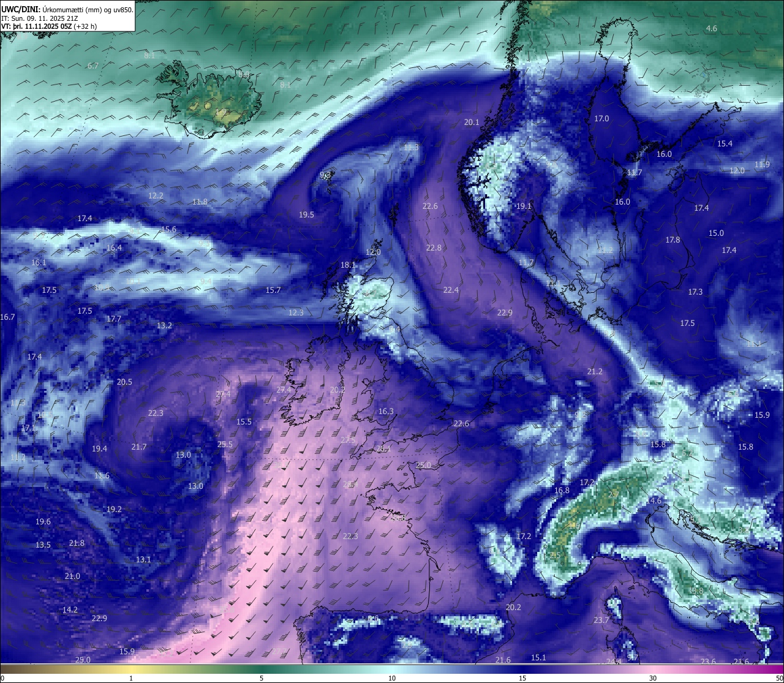Click the 19.6 value label

click(x=43, y=521)
